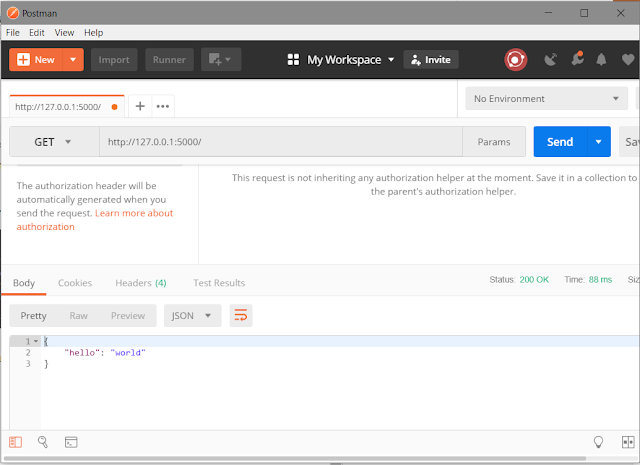Select the Raw view

78,316
